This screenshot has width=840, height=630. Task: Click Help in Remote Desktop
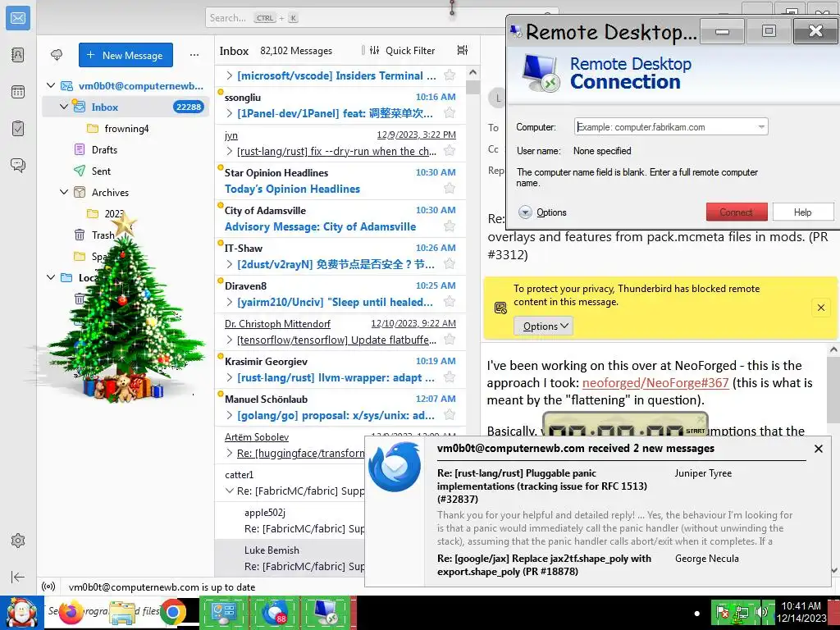803,212
